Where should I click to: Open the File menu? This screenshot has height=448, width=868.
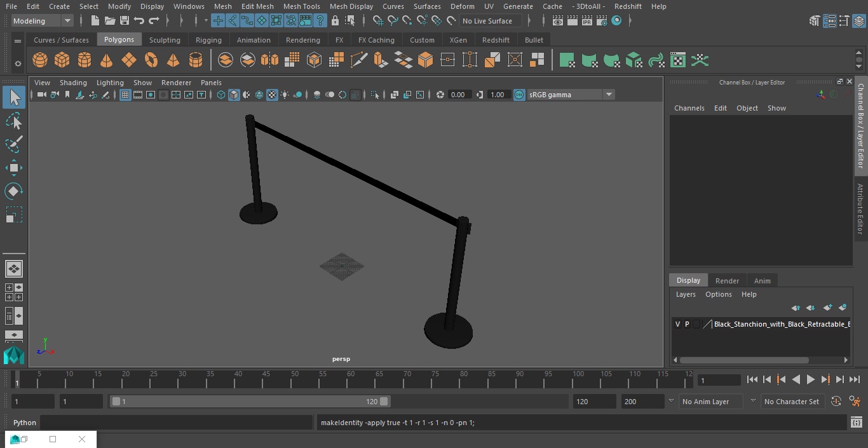tap(11, 6)
